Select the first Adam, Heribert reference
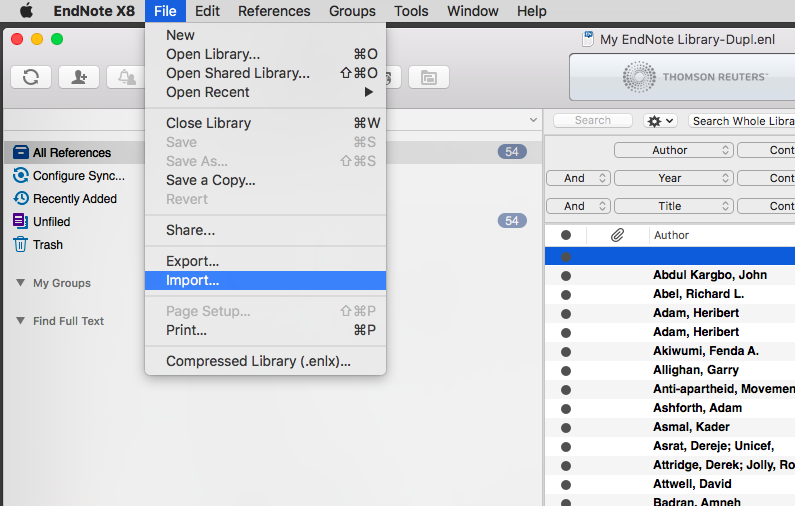Screen dimensions: 795x506 pos(696,313)
